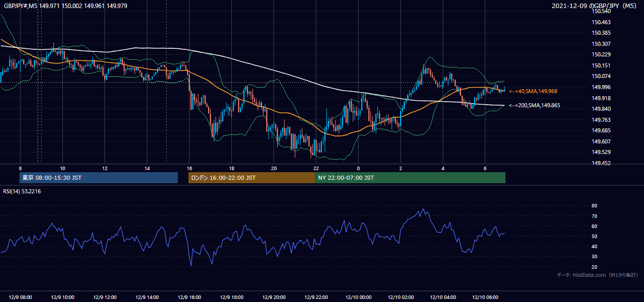The width and height of the screenshot is (644, 302).
Task: Click the RSI(14) 53.2216 indicator label
Action: click(x=22, y=191)
